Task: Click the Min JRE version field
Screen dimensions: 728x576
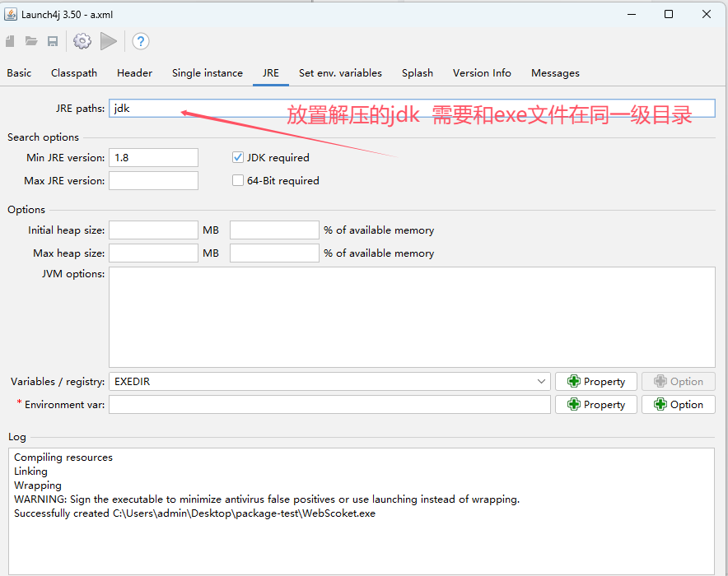Action: (x=154, y=158)
